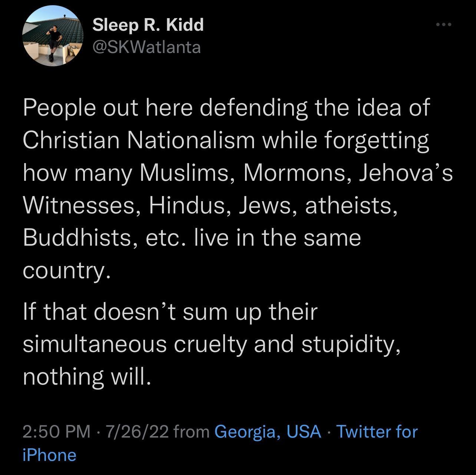Click the Twitter for iPhone source link
The width and height of the screenshot is (476, 475).
pos(376,432)
